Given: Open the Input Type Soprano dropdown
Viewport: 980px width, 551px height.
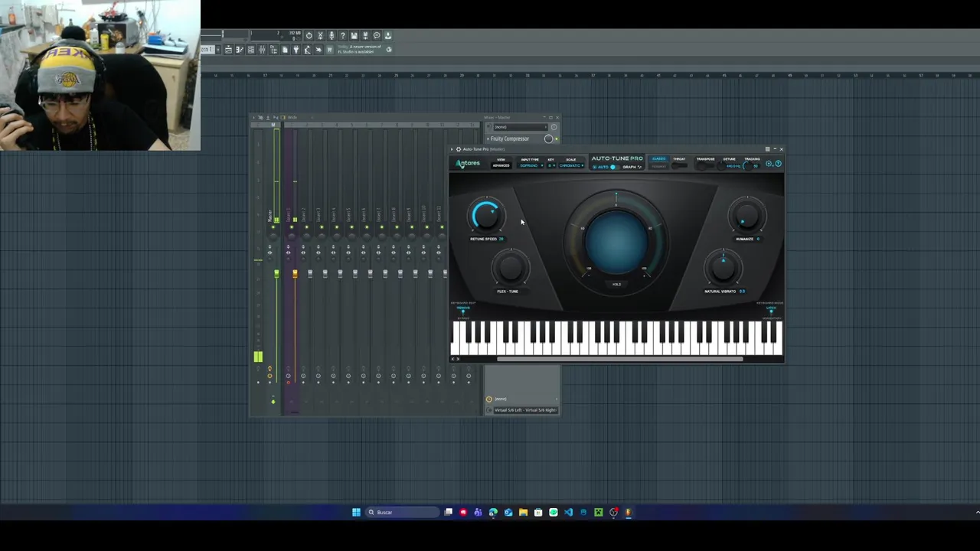Looking at the screenshot, I should point(531,165).
